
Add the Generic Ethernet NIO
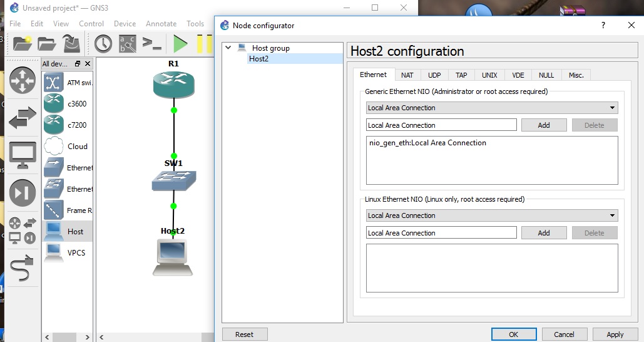click(544, 125)
